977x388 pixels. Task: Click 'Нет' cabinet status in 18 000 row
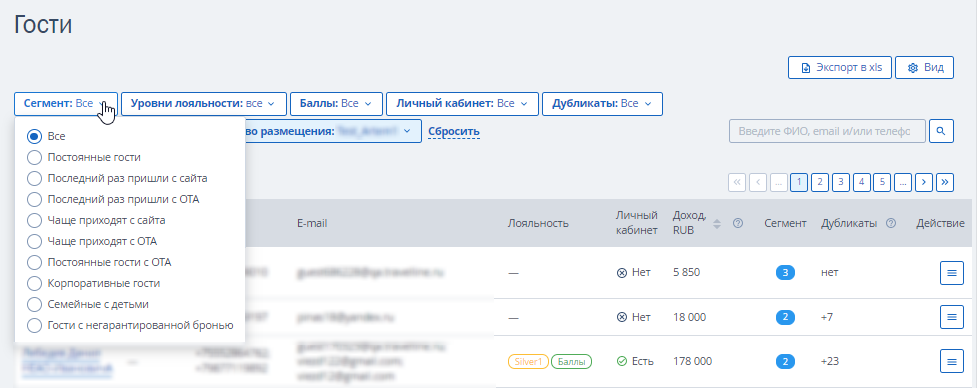[x=633, y=317]
